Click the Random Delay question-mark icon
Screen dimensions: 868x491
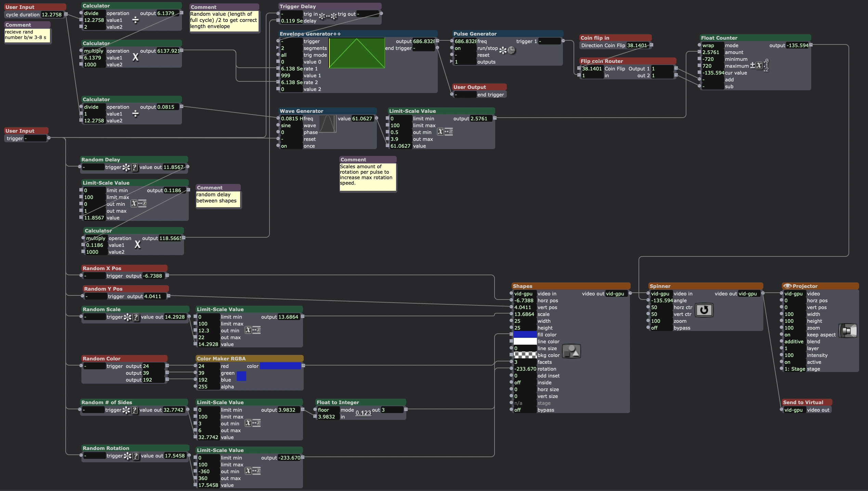[x=134, y=167]
